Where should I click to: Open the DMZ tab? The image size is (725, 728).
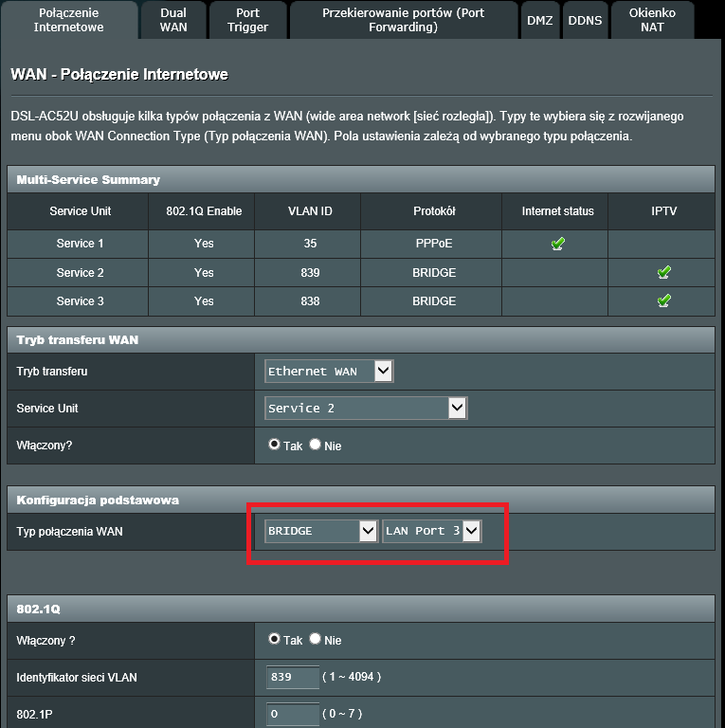[539, 20]
